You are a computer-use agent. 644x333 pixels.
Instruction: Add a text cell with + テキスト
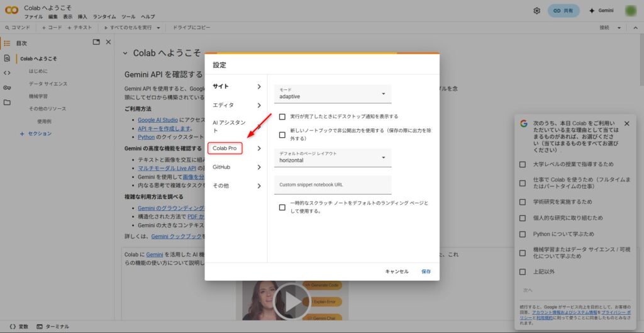click(80, 28)
